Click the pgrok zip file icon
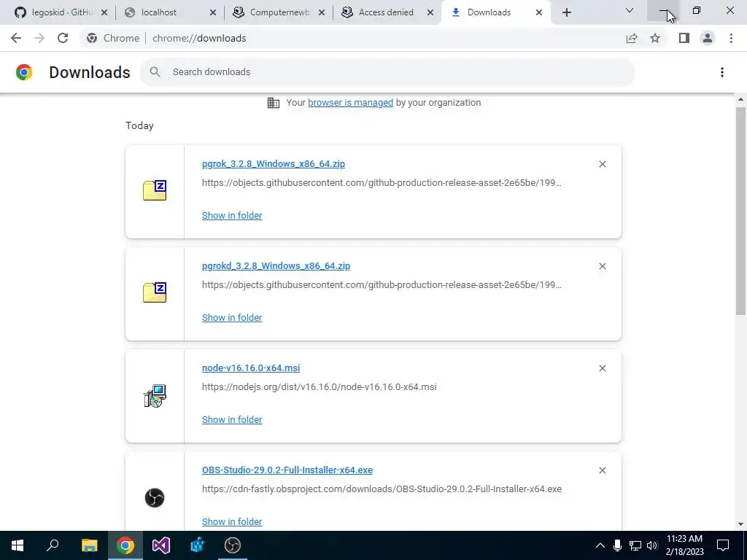Image resolution: width=747 pixels, height=560 pixels. point(155,190)
